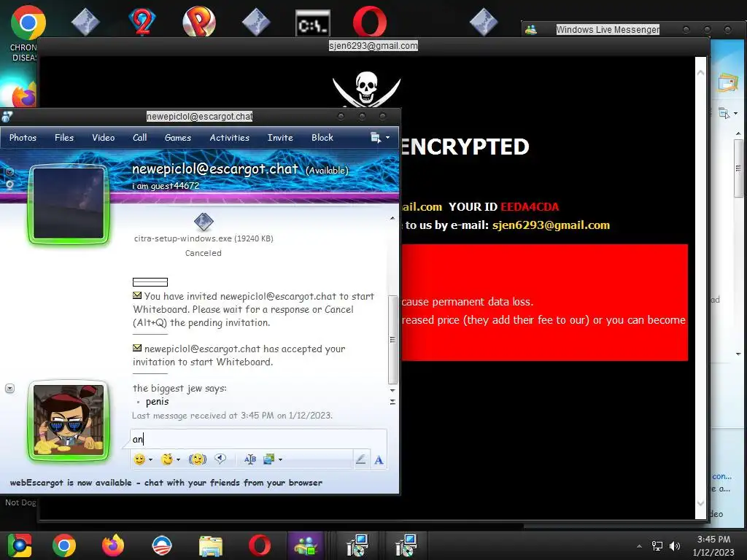
Task: Click Chrome desktop shortcut icon
Action: 28,23
